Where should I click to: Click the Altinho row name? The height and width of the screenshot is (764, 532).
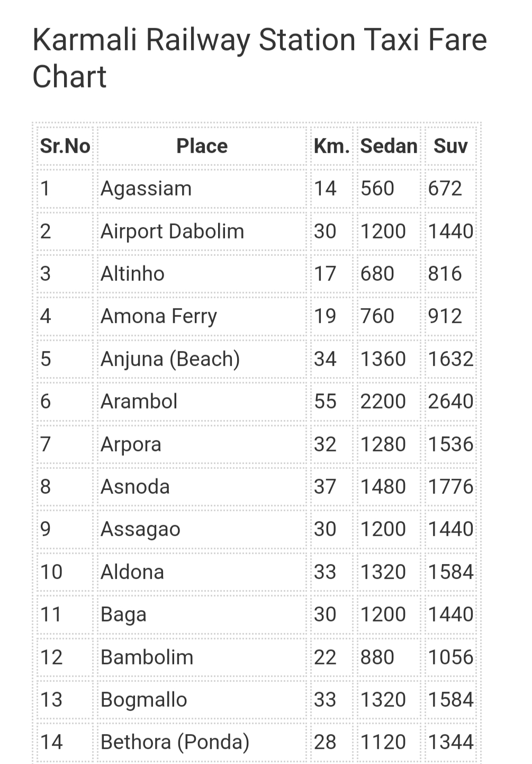(132, 274)
